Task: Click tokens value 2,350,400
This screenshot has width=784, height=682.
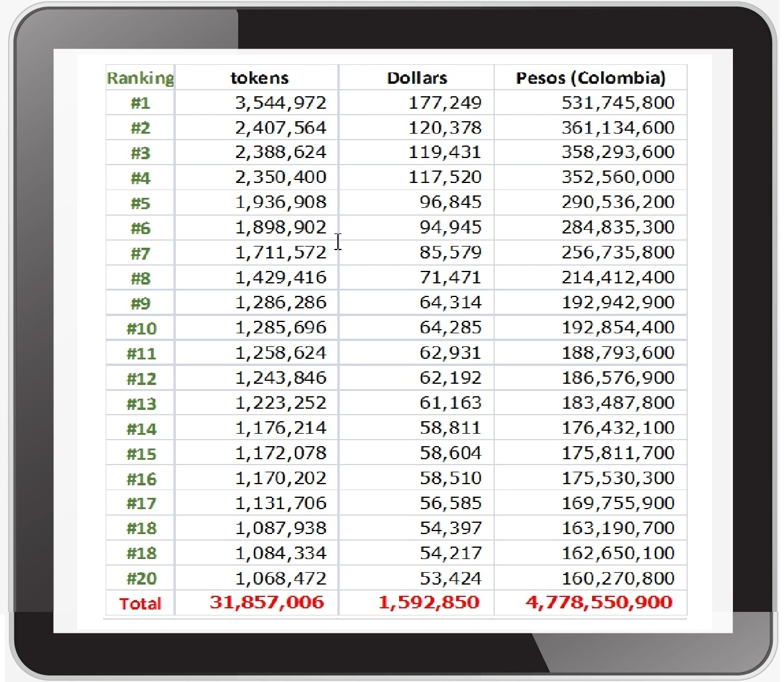Action: [281, 178]
